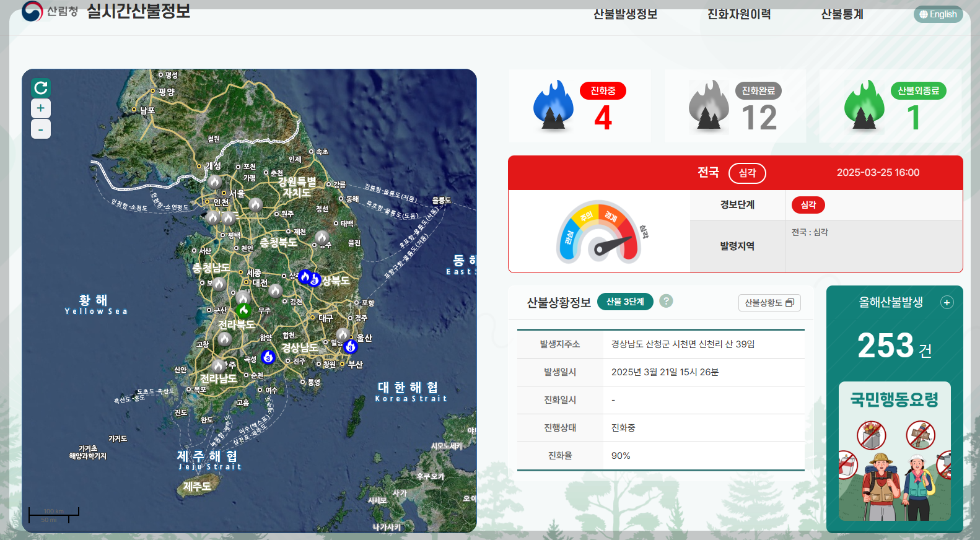This screenshot has width=980, height=540.
Task: Select the green fire marker above 전라북도 label
Action: coord(244,311)
